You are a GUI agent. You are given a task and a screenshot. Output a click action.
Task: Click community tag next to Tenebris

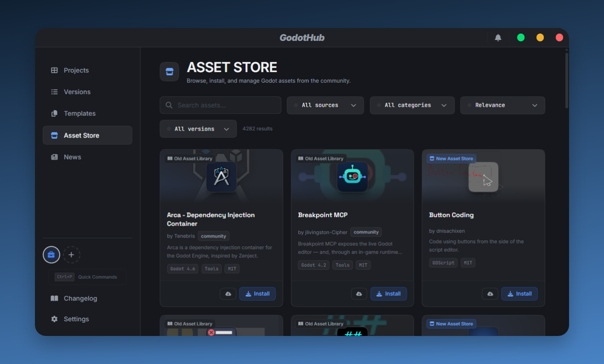click(214, 236)
